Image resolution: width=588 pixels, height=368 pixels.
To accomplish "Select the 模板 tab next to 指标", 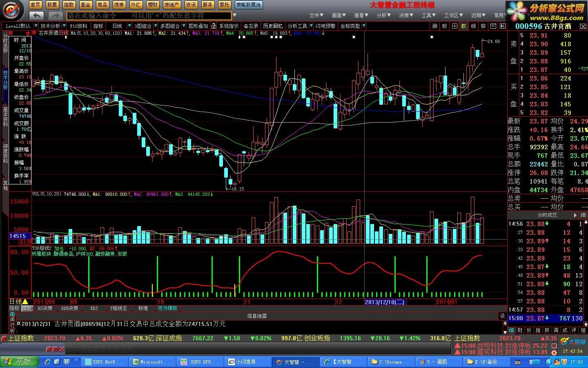I will (x=27, y=308).
